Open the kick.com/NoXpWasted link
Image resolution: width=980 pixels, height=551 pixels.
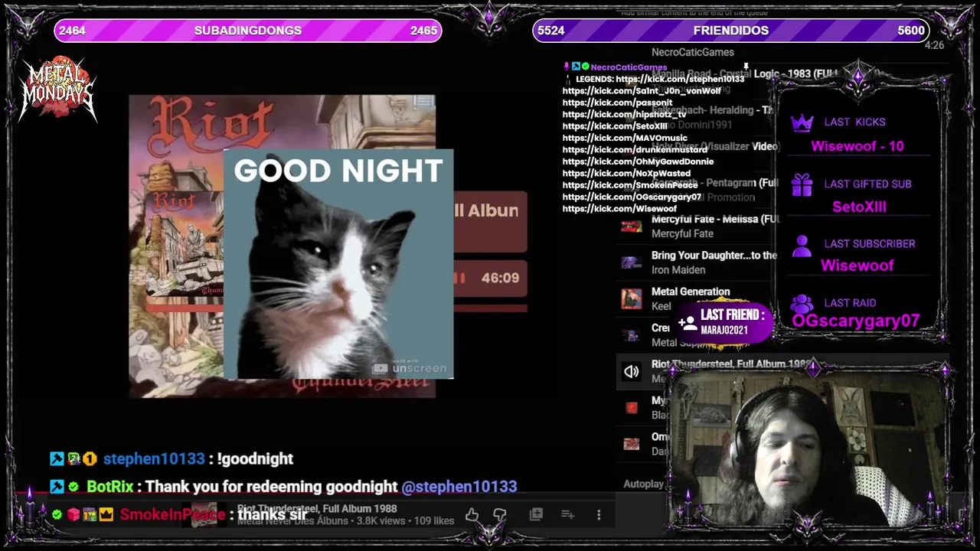pos(626,174)
